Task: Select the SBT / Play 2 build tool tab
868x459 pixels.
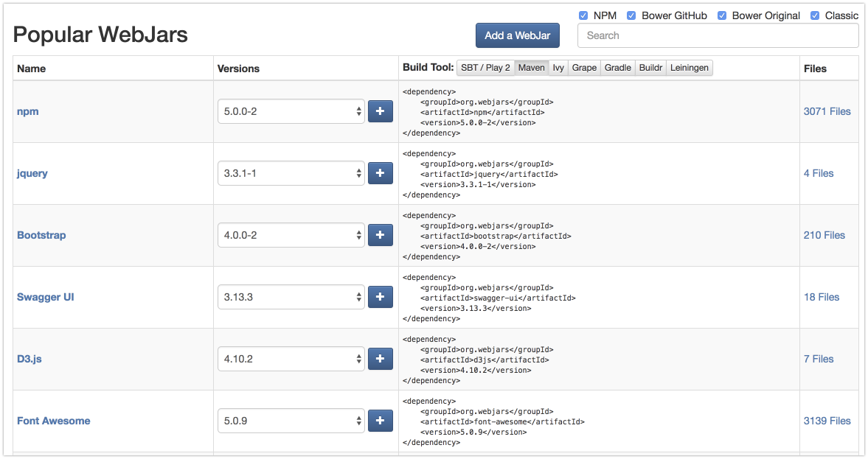Action: tap(485, 68)
